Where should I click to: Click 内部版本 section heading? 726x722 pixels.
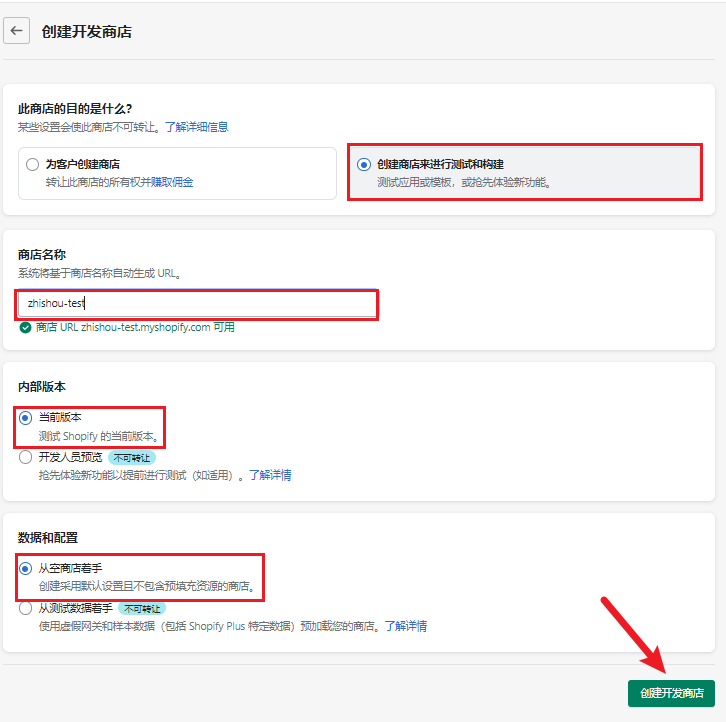[42, 387]
